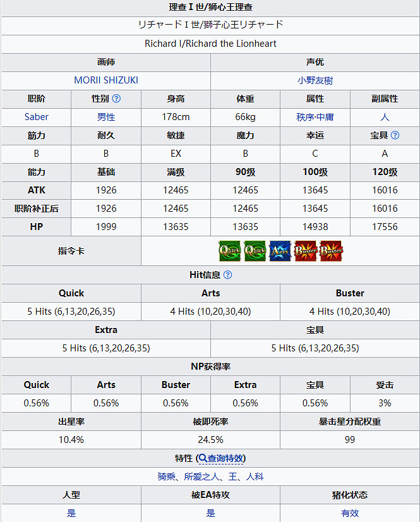Click 是 under 人型 column
420x522 pixels.
coord(71,513)
